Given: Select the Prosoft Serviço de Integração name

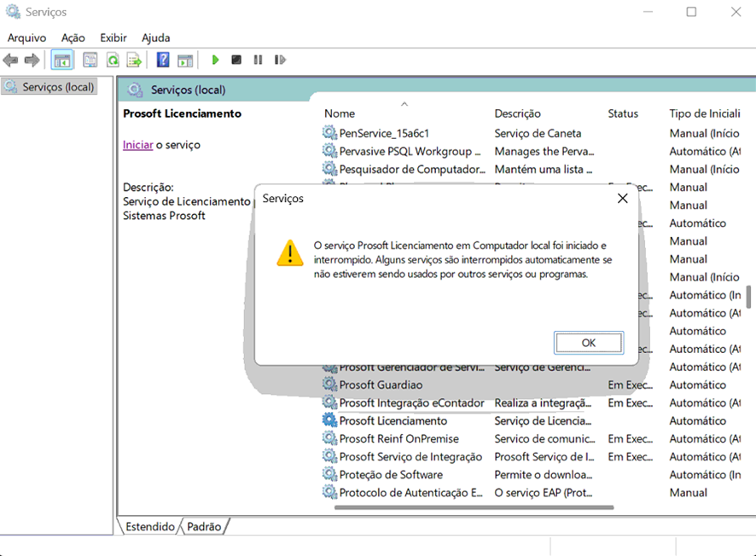Looking at the screenshot, I should tap(410, 456).
